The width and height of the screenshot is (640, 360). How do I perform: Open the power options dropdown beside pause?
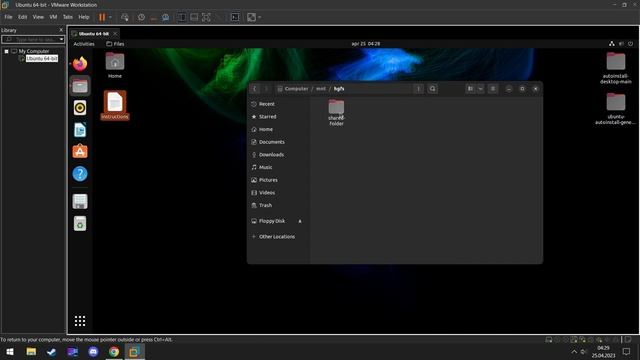[110, 17]
